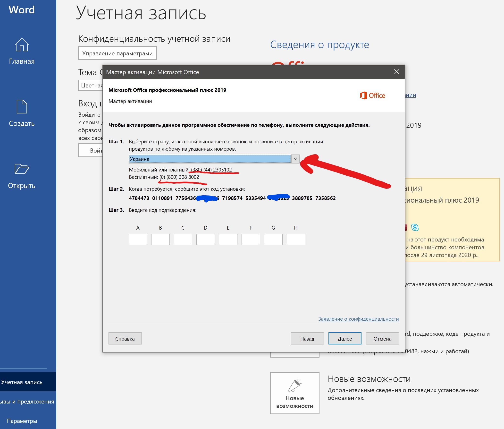The image size is (504, 429).
Task: Click confirmation code field D
Action: click(x=205, y=239)
